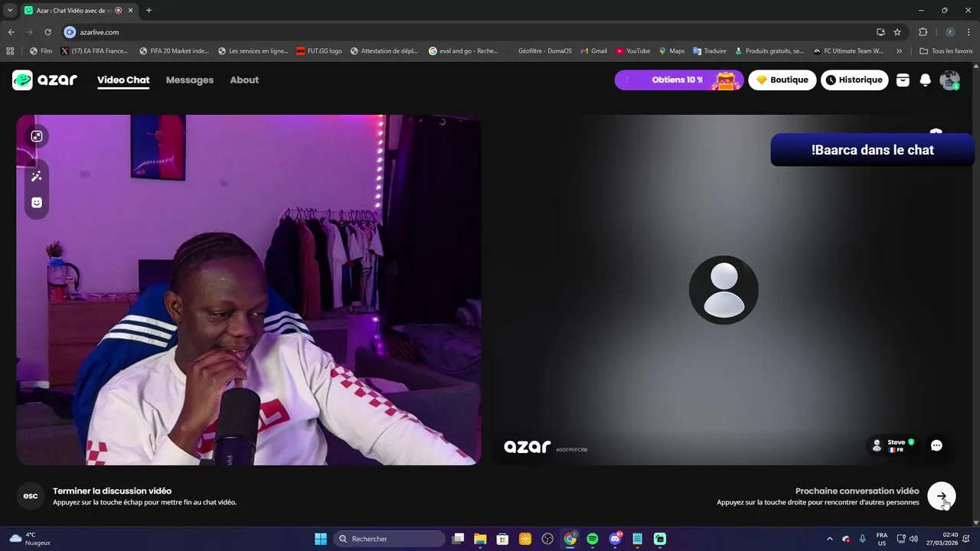Image resolution: width=980 pixels, height=551 pixels.
Task: Click the picture-in-picture icon on own video
Action: [37, 136]
